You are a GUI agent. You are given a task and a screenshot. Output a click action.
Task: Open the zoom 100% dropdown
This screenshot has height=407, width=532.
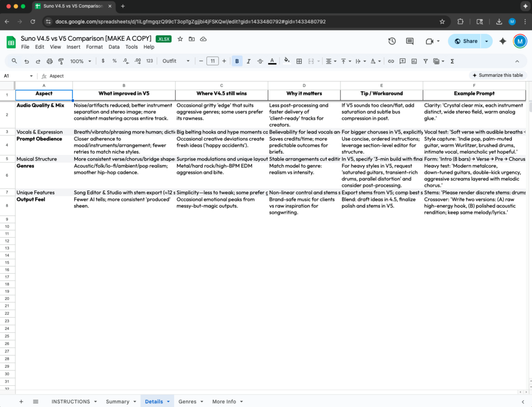click(x=81, y=61)
